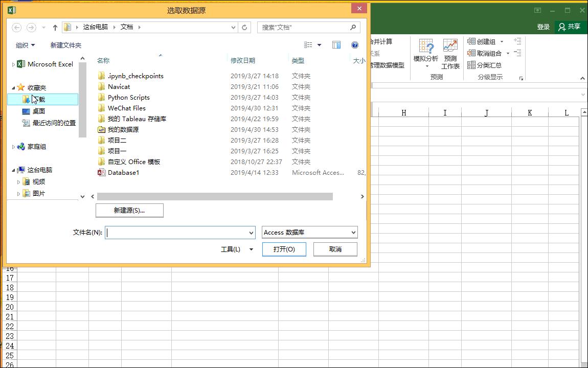Open the 分级显示 dialog launcher

click(x=521, y=78)
